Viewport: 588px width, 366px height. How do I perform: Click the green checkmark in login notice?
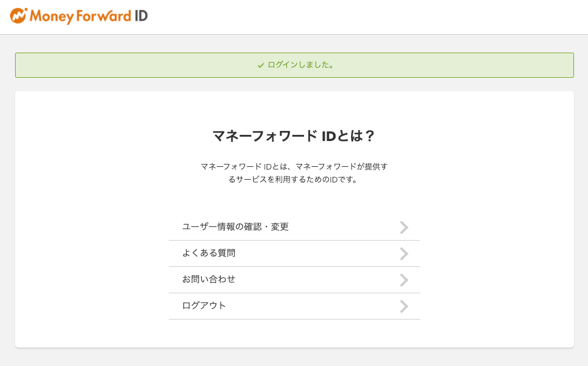[260, 65]
